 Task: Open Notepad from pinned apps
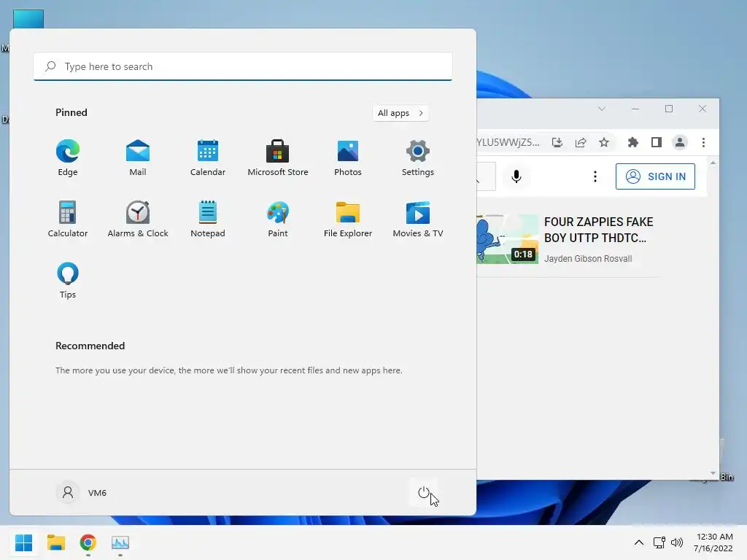[x=208, y=219]
